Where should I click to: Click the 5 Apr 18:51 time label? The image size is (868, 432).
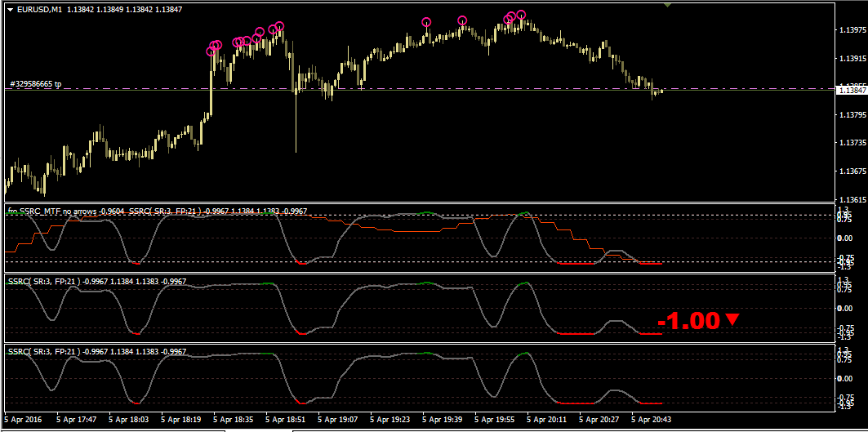pos(286,419)
